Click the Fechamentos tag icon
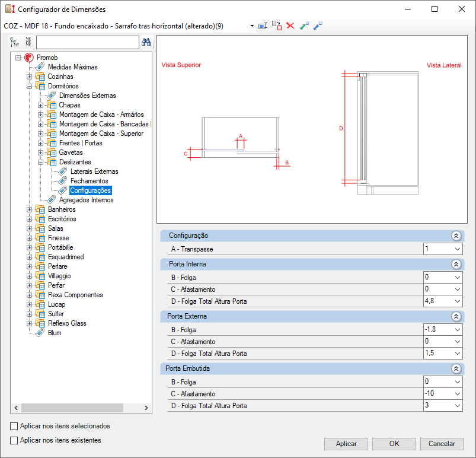 [62, 181]
